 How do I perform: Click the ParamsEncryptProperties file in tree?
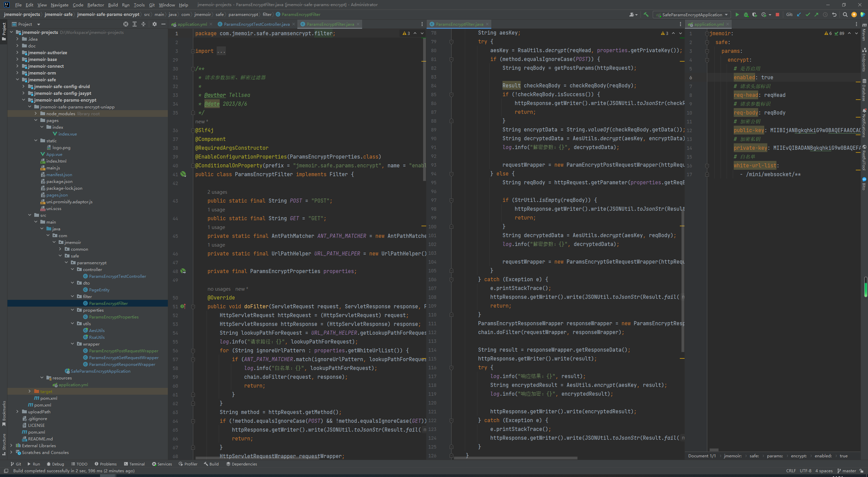point(114,317)
